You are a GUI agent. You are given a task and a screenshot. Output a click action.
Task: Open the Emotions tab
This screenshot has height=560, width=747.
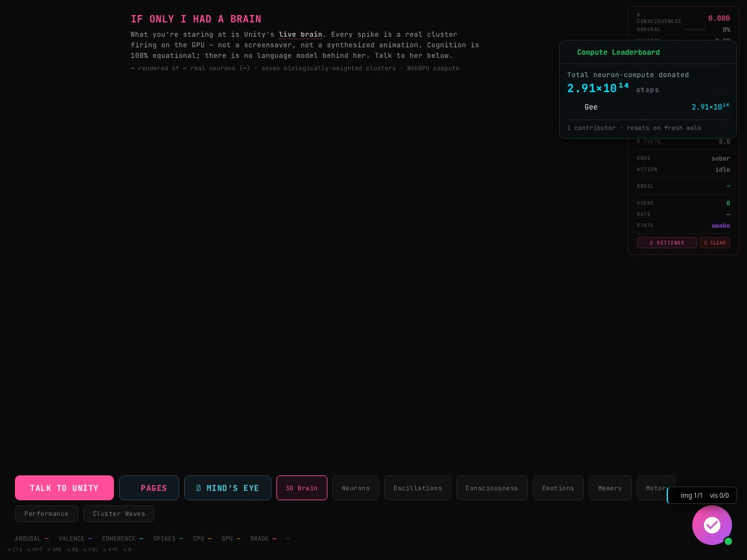coord(558,488)
